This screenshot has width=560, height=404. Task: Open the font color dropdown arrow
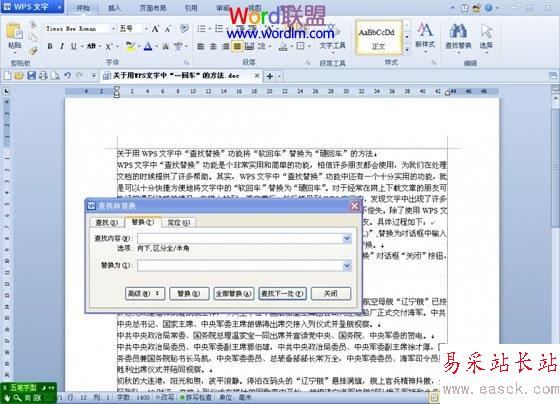tap(157, 46)
